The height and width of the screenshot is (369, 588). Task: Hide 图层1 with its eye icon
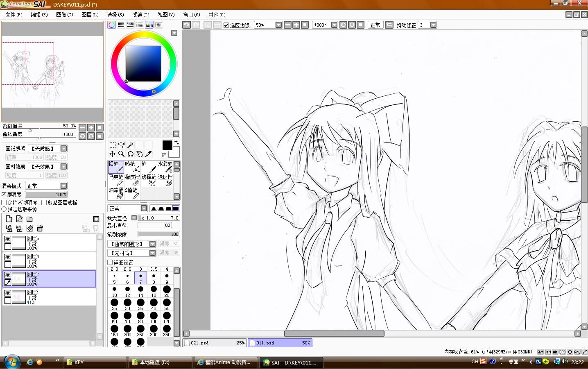pyautogui.click(x=7, y=293)
